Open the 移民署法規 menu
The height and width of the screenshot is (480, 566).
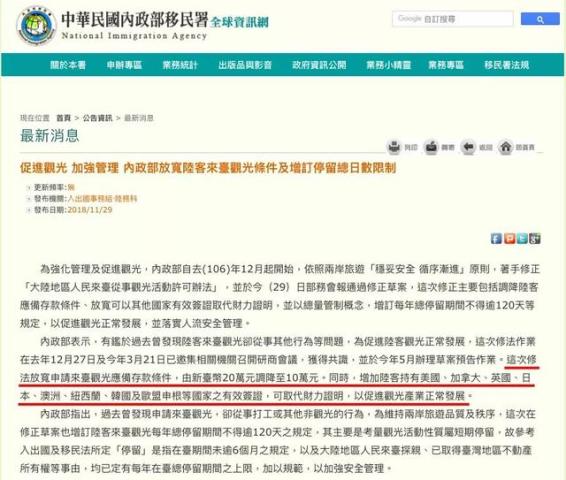pos(507,65)
